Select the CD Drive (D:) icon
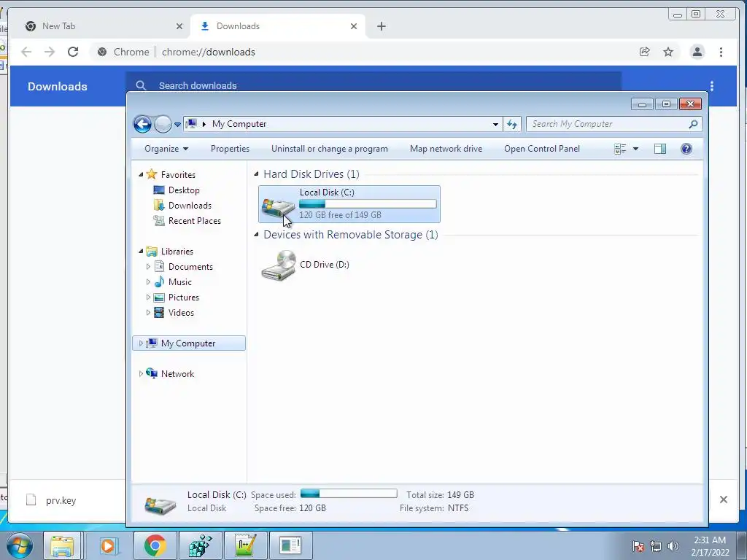The height and width of the screenshot is (560, 747). click(x=279, y=265)
